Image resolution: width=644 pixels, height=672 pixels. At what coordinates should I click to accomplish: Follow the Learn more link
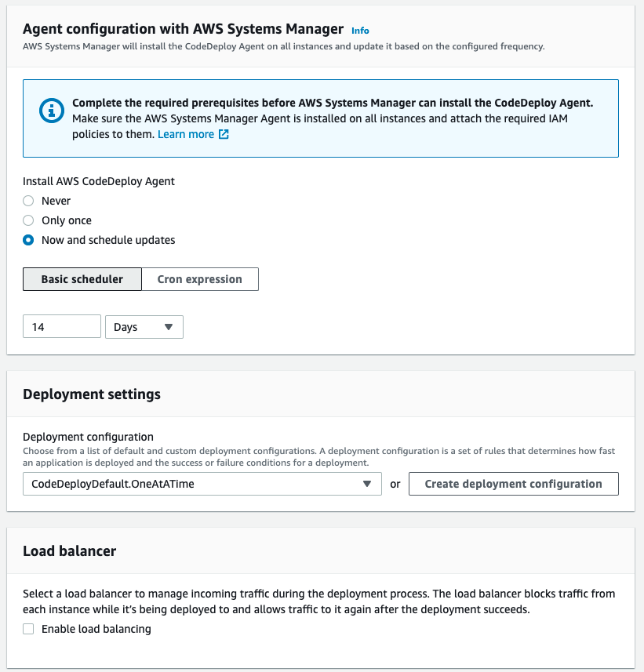[186, 134]
